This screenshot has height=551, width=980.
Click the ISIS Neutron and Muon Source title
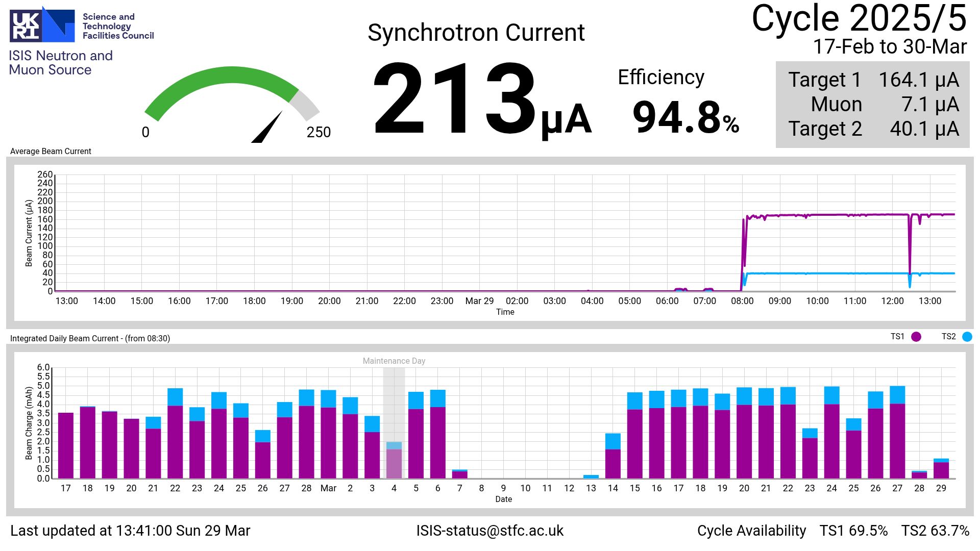pyautogui.click(x=60, y=63)
